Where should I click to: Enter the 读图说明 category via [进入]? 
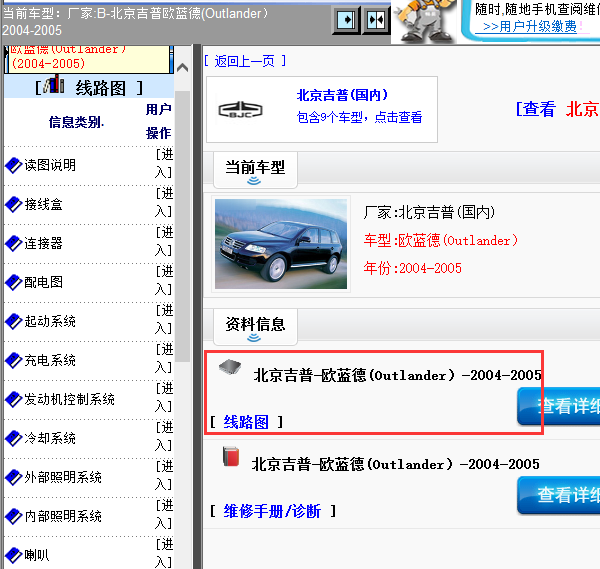(164, 164)
